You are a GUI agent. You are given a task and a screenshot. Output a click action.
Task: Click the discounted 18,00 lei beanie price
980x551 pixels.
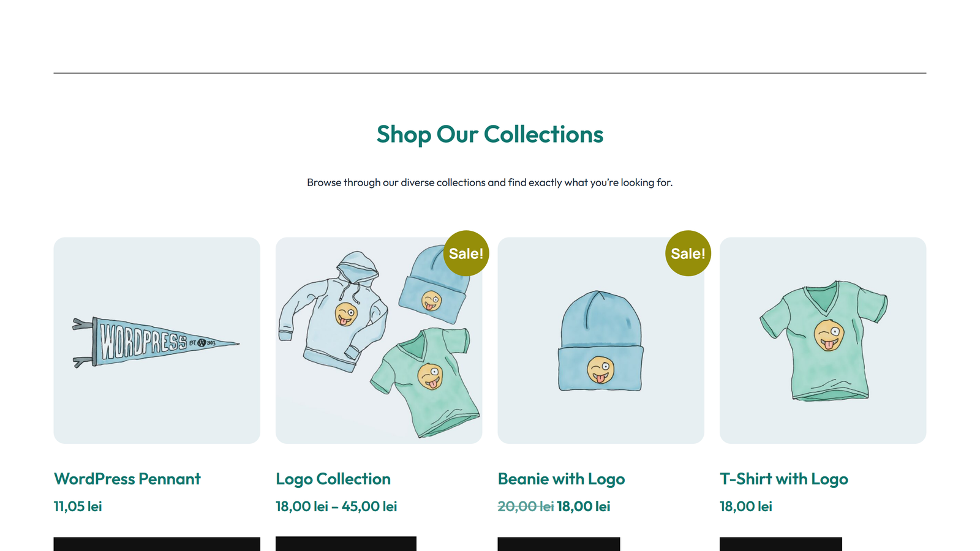(x=582, y=506)
